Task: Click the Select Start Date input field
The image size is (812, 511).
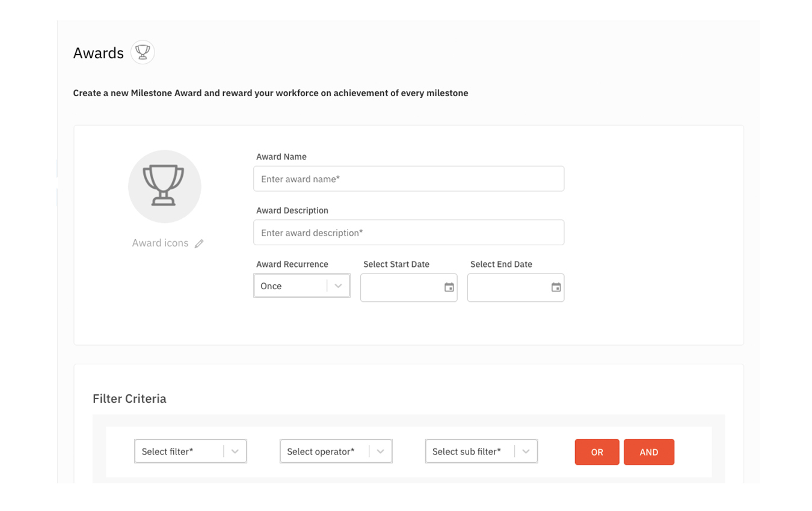Action: click(x=403, y=287)
